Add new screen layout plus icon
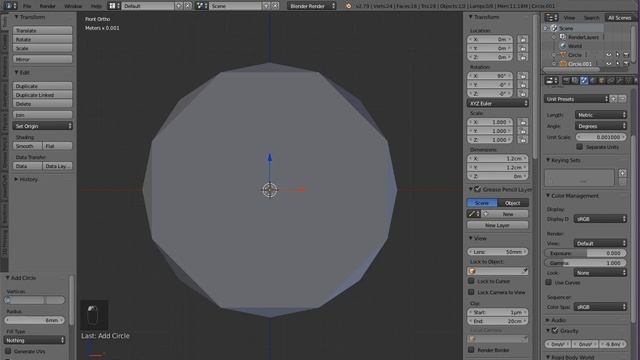This screenshot has width=640, height=360. (179, 6)
